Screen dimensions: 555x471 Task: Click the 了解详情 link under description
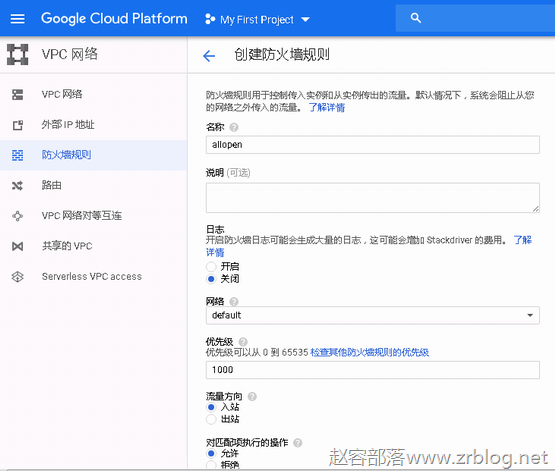coord(327,107)
